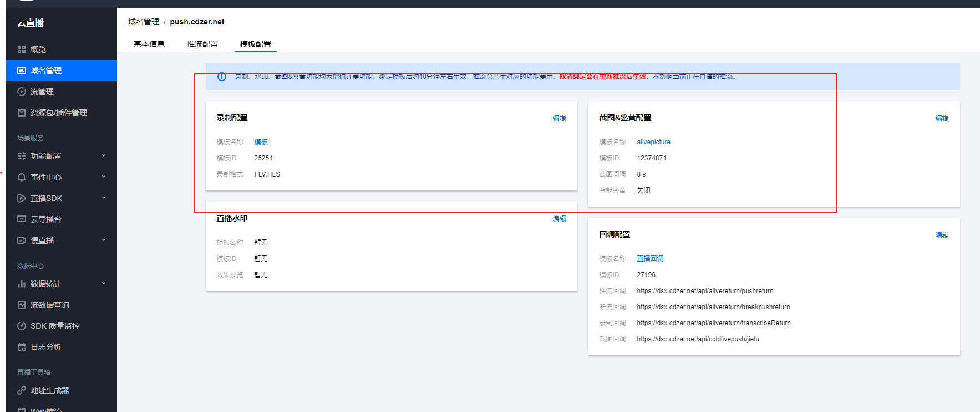Click the 资源包/插件管理 icon
Image resolution: width=980 pixels, height=412 pixels.
coord(22,113)
